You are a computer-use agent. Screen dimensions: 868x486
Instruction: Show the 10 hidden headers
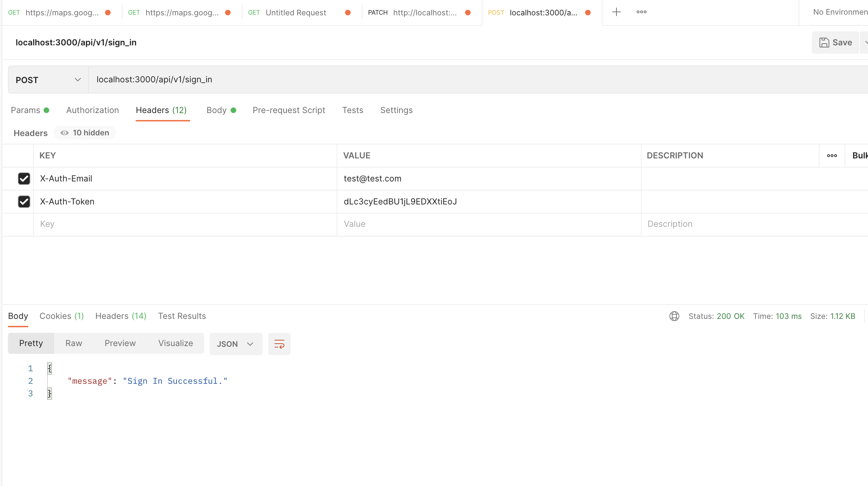[x=84, y=133]
